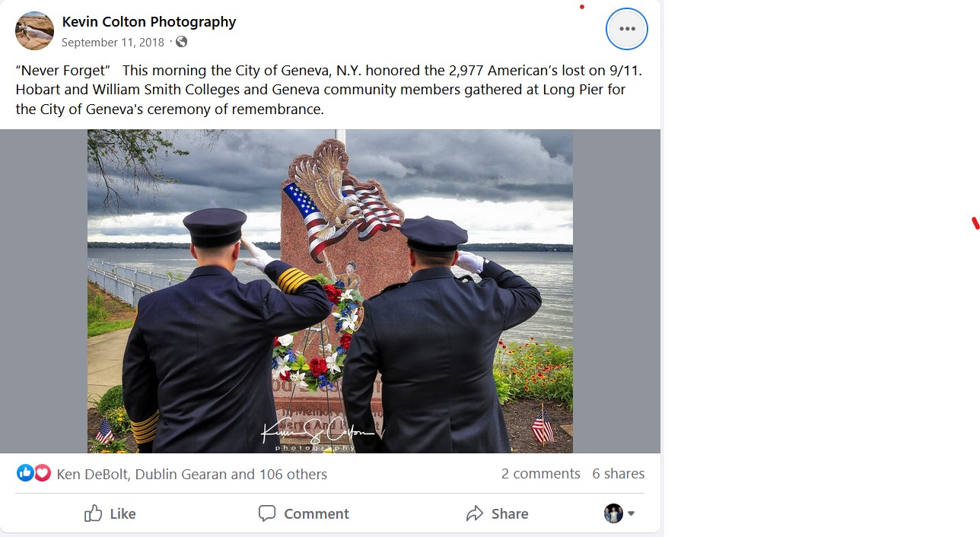The width and height of the screenshot is (980, 537).
Task: Click the Share arrow icon
Action: [x=475, y=513]
